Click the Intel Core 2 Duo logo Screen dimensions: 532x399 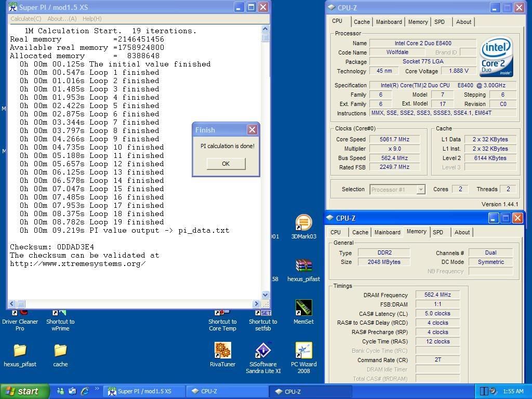point(497,56)
